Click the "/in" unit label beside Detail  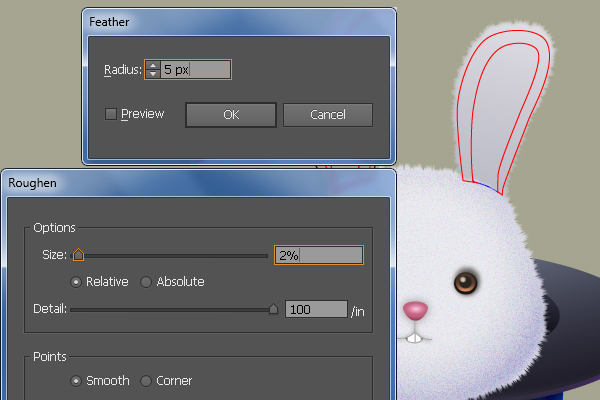357,311
